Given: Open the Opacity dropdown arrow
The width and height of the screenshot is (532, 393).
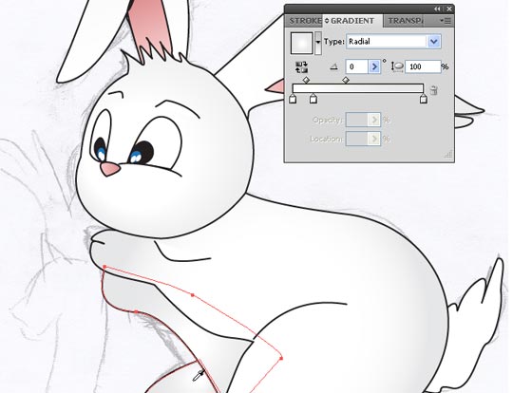Looking at the screenshot, I should 374,120.
